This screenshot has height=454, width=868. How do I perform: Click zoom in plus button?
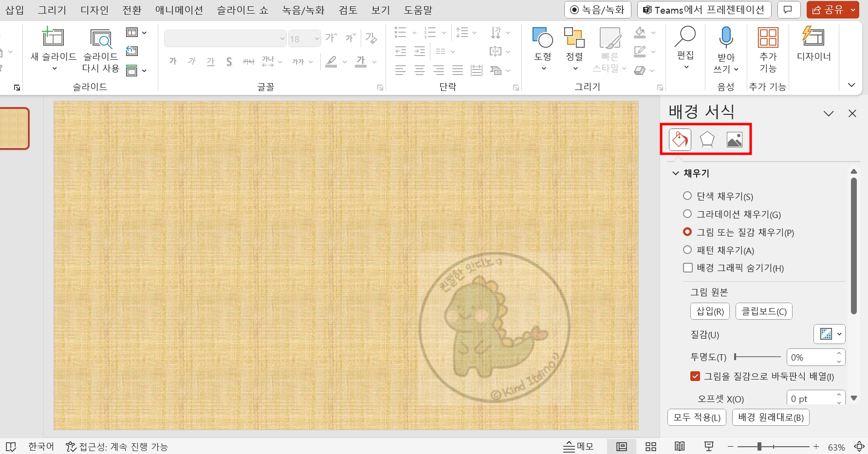coord(816,446)
